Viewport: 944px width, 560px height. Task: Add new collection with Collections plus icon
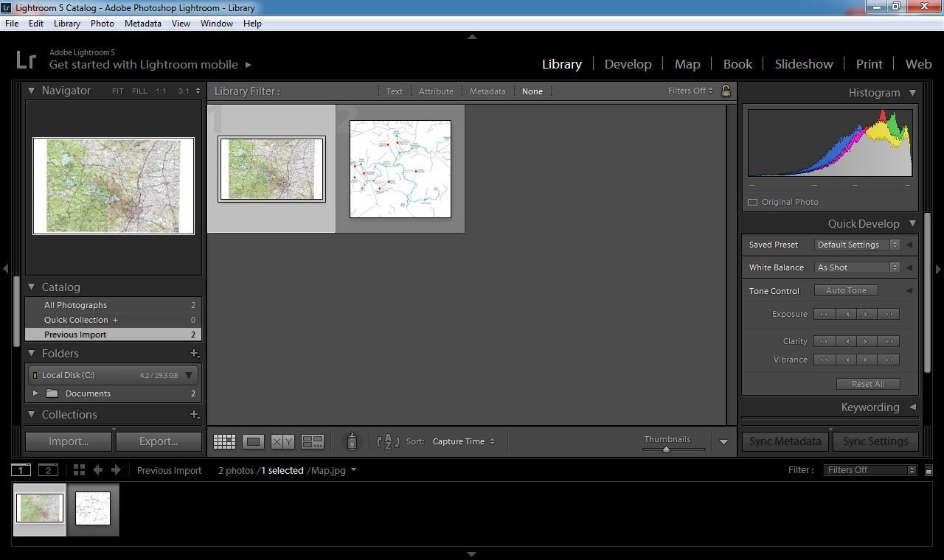(195, 414)
